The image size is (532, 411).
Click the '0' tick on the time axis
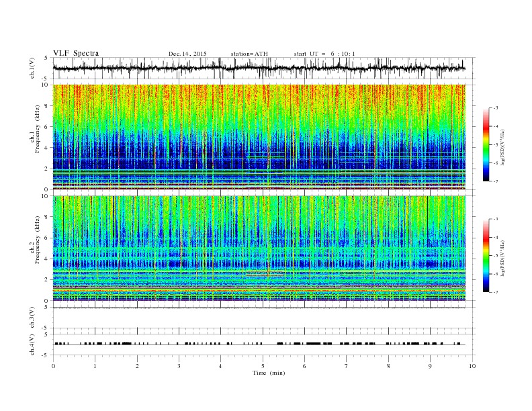(x=53, y=366)
